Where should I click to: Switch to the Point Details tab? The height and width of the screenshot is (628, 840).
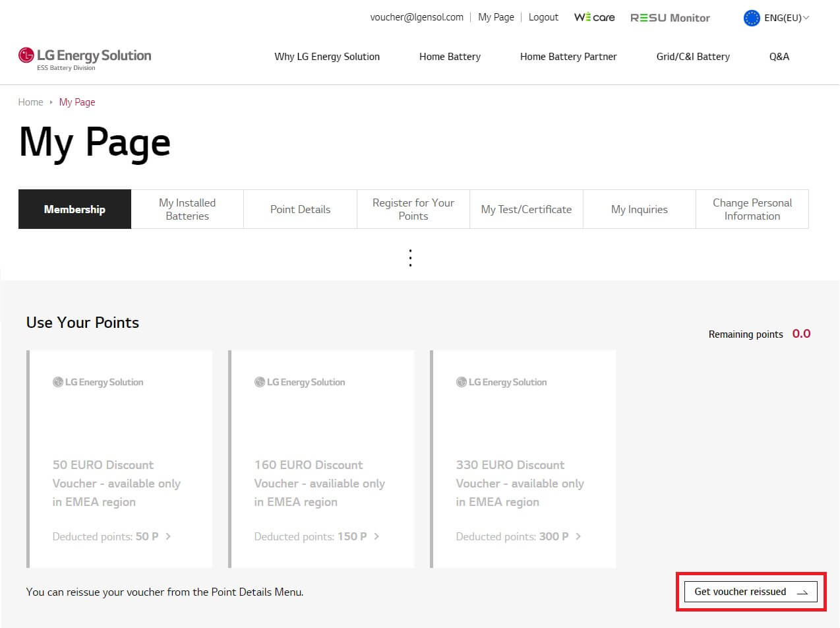[300, 209]
